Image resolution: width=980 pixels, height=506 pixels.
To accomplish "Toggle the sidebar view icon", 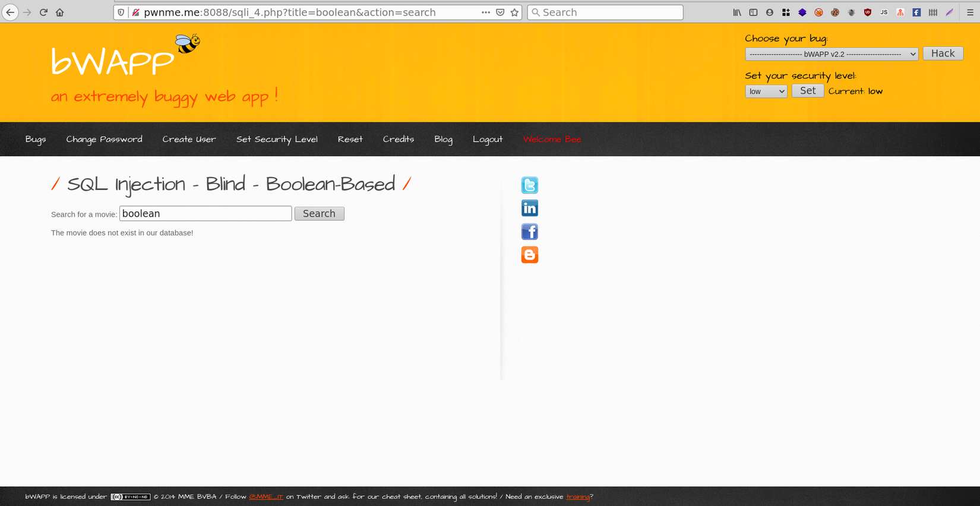I will coord(753,12).
